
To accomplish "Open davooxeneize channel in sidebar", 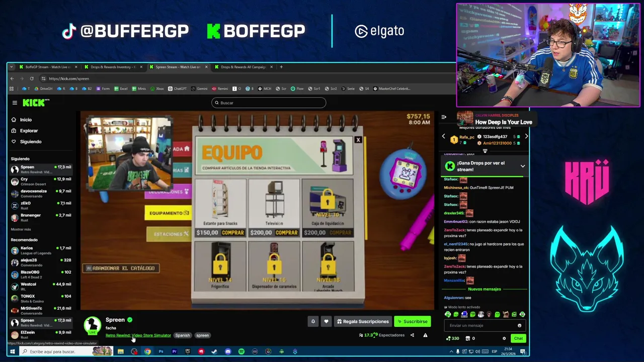I will [x=41, y=194].
